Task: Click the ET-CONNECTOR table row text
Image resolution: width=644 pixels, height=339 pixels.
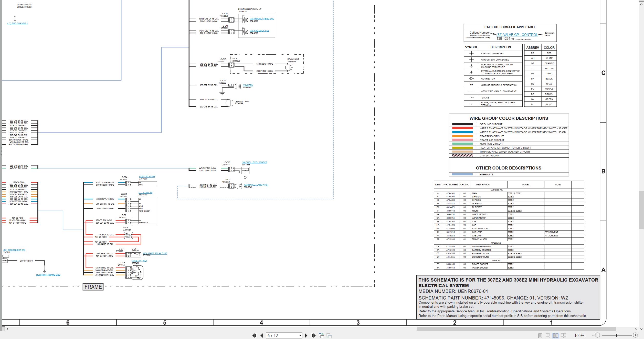Action: tap(480, 228)
